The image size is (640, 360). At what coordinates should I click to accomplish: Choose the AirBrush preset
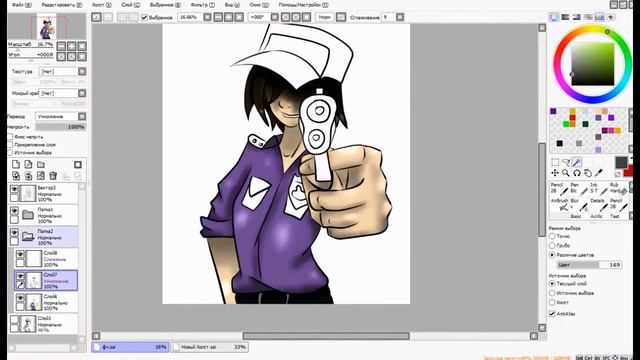click(559, 204)
